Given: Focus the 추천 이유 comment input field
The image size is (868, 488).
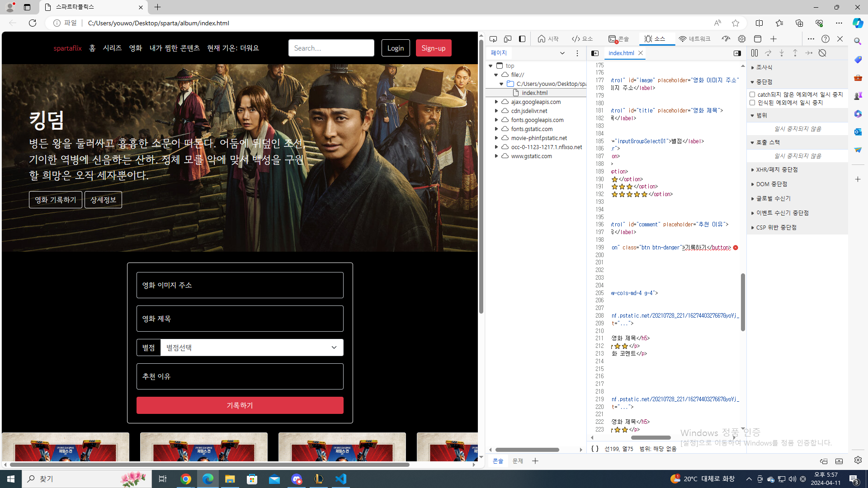Looking at the screenshot, I should (x=240, y=376).
